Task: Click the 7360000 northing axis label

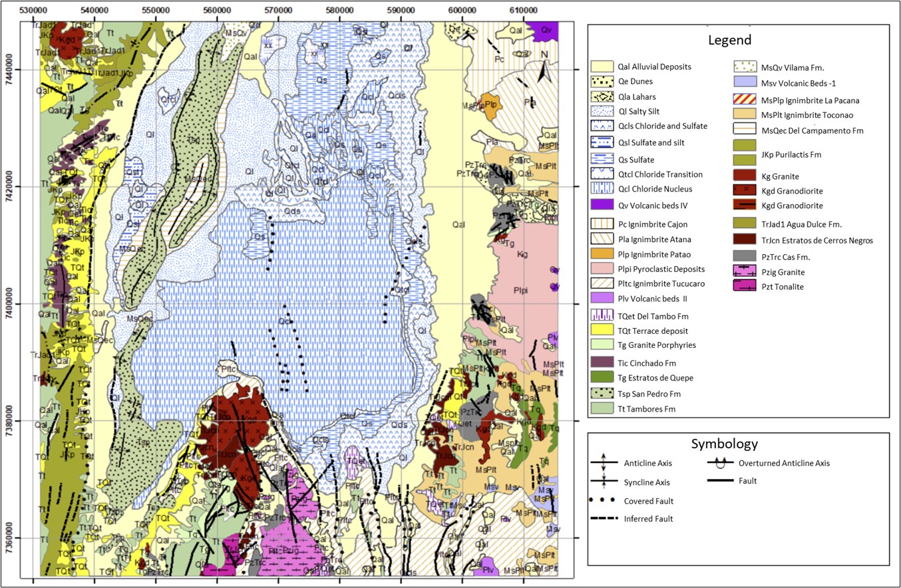Action: [x=9, y=538]
